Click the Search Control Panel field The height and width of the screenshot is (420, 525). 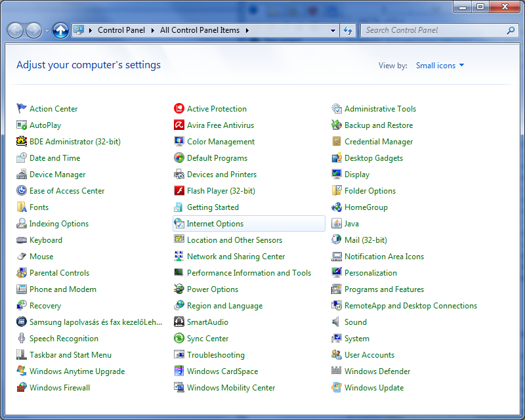point(433,30)
